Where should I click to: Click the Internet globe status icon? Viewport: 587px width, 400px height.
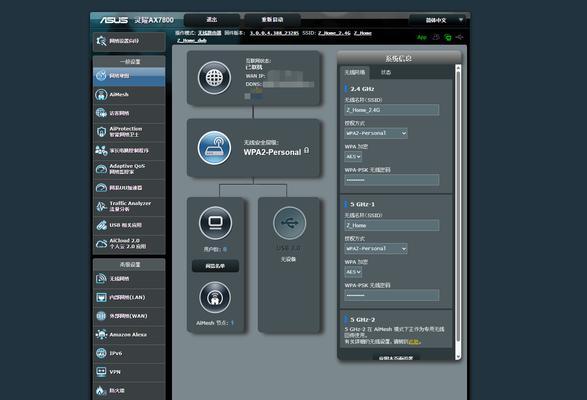point(214,78)
